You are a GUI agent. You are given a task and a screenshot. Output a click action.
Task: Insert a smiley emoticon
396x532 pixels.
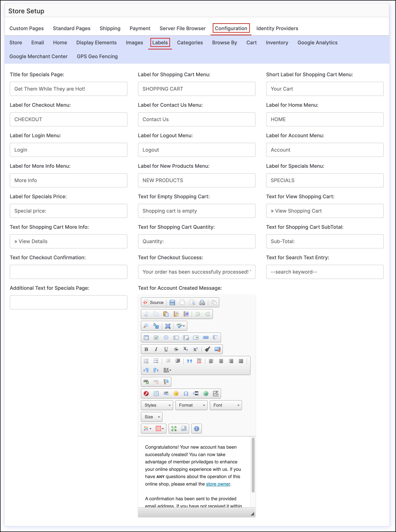tap(176, 393)
